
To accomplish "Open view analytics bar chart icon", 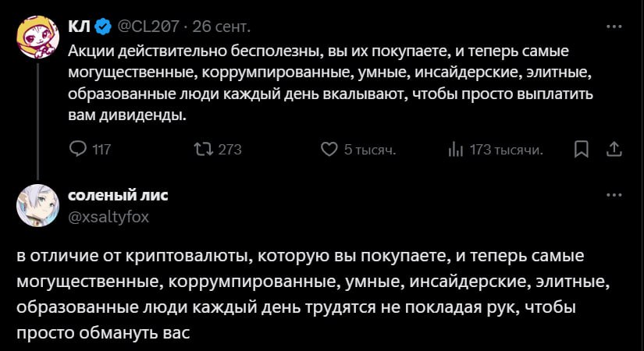I will 456,149.
